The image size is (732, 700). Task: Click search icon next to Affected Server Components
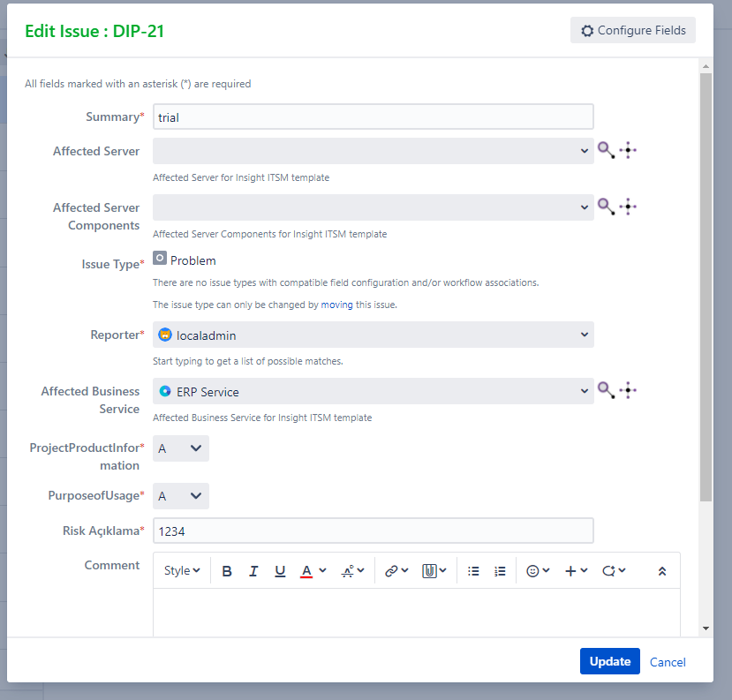coord(606,207)
